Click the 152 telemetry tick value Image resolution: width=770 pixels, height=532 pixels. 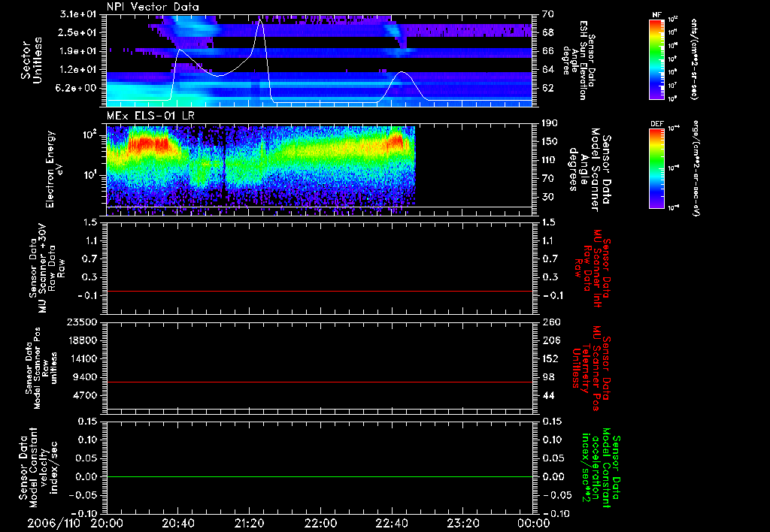click(x=550, y=358)
